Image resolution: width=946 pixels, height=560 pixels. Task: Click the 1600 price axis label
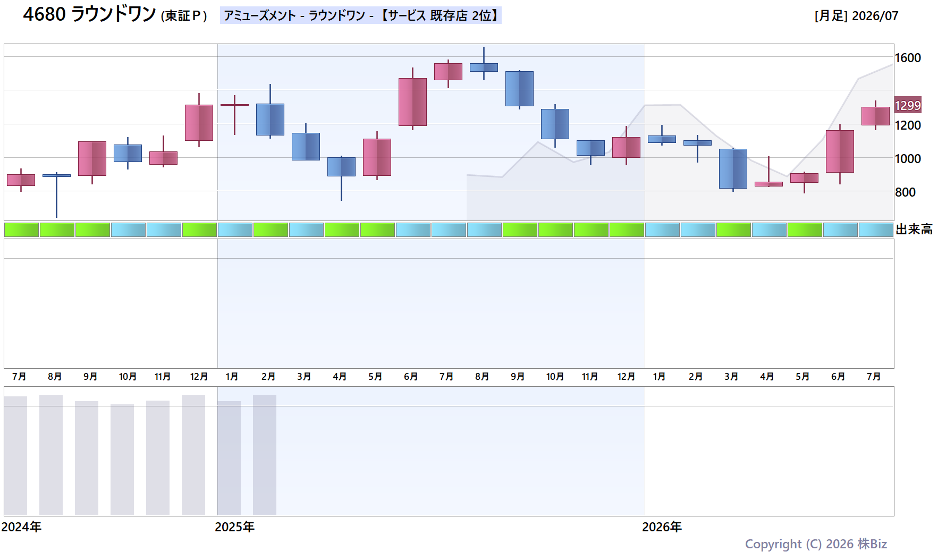point(908,58)
